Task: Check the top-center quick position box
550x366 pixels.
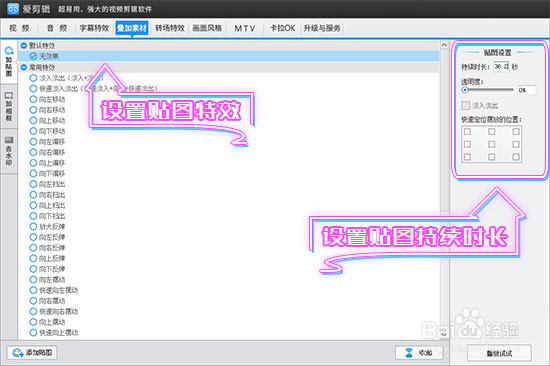Action: coord(492,132)
